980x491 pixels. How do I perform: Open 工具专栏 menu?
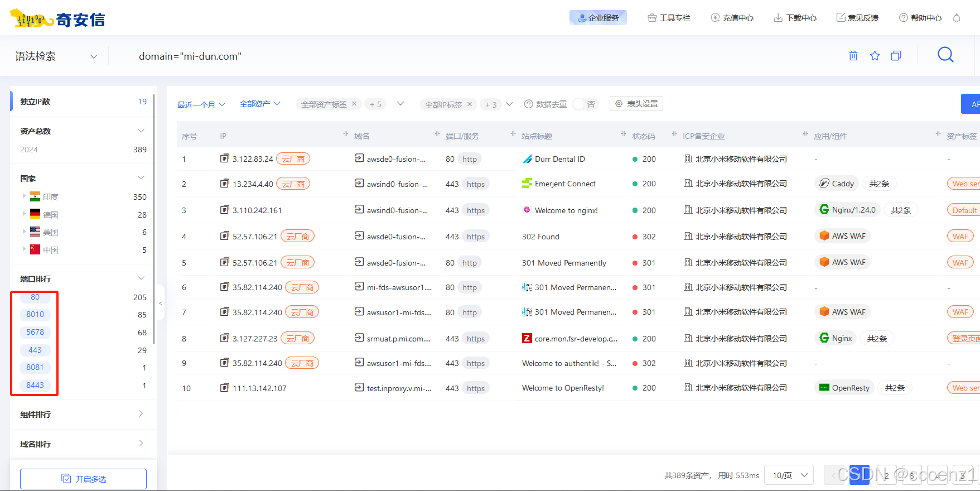point(669,18)
